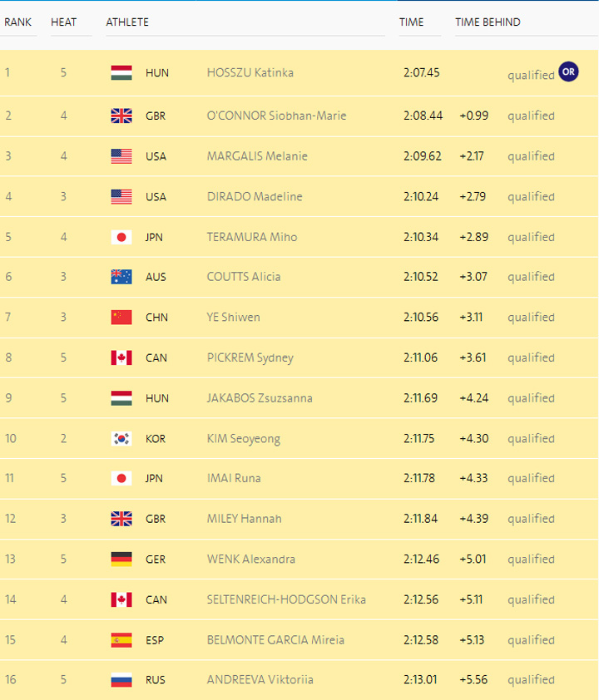Select MILEY Hannah's 2:11.84 time cell

coord(423,519)
